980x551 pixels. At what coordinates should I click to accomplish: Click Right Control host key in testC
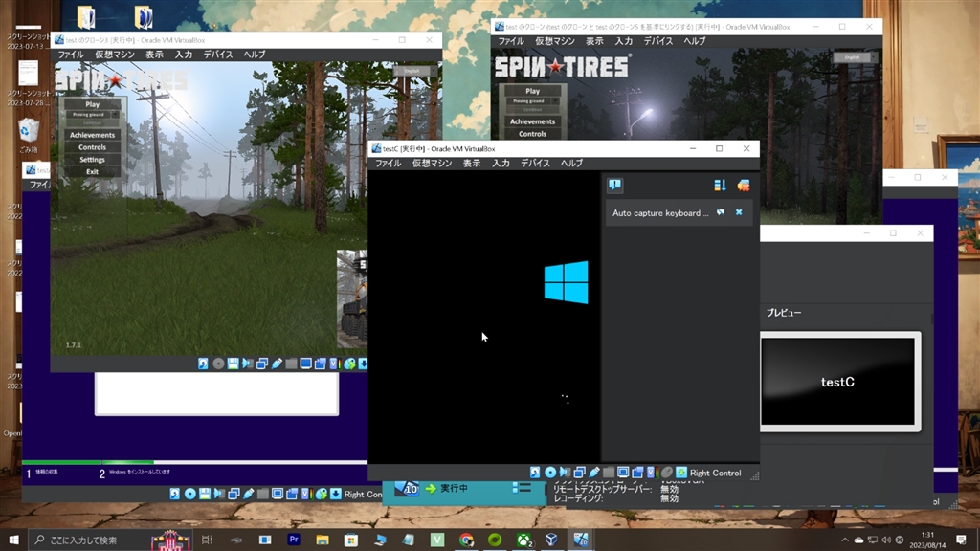point(715,473)
